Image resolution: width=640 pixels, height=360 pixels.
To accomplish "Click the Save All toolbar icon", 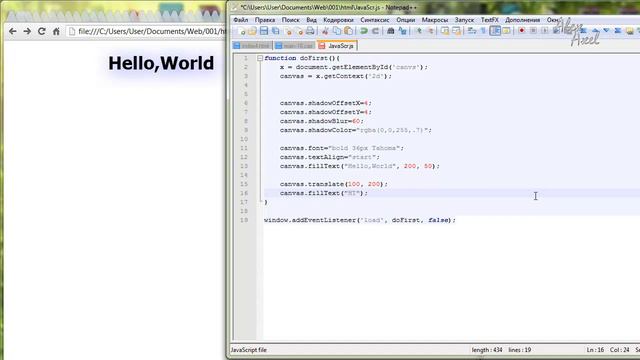I will [x=276, y=31].
